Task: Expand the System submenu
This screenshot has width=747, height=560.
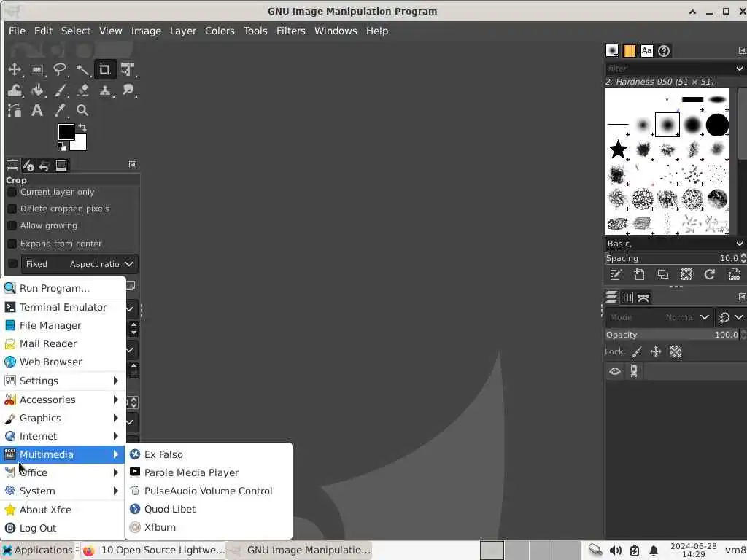Action: pyautogui.click(x=63, y=491)
